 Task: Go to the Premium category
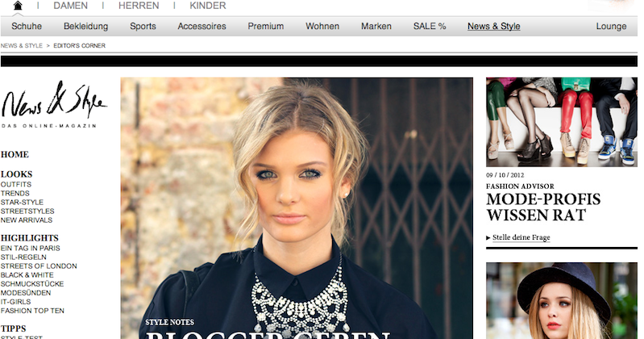(x=266, y=27)
